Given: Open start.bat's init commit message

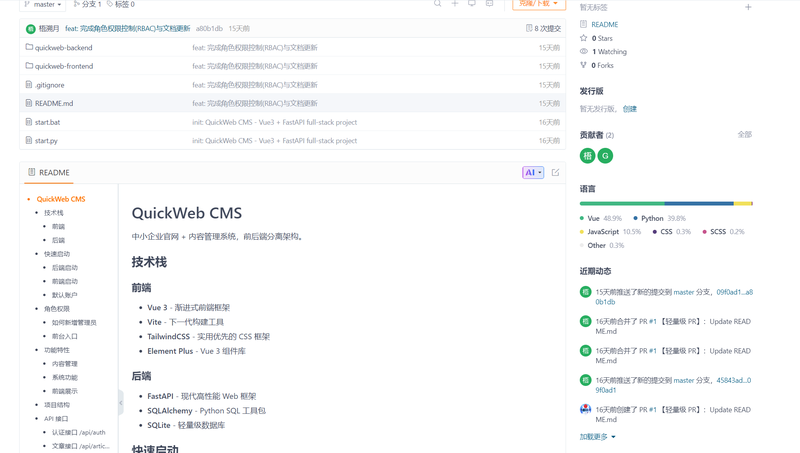Looking at the screenshot, I should [x=274, y=122].
